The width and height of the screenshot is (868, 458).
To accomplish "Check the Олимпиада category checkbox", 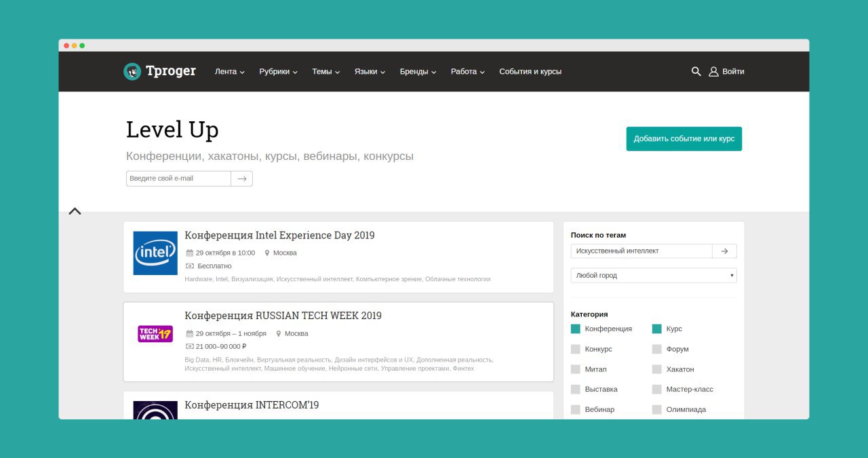I will [657, 410].
